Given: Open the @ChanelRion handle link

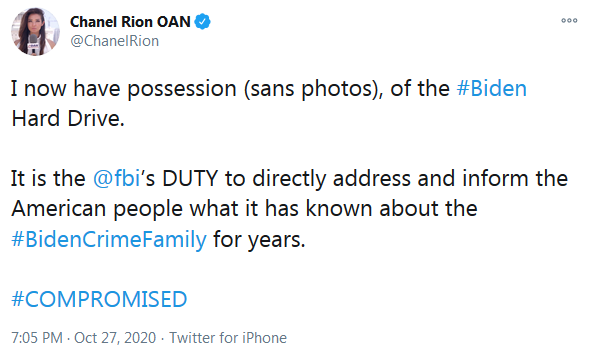Looking at the screenshot, I should coord(115,41).
